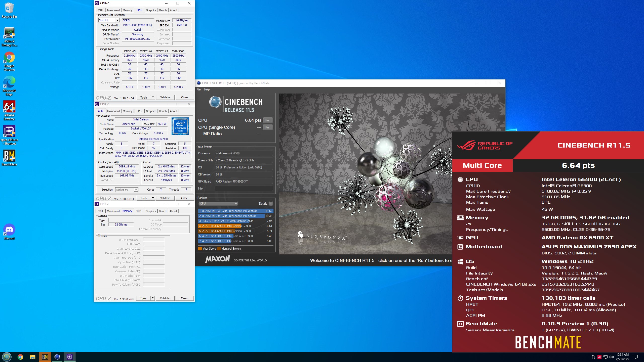Run the CPU Single Core test

point(268,127)
